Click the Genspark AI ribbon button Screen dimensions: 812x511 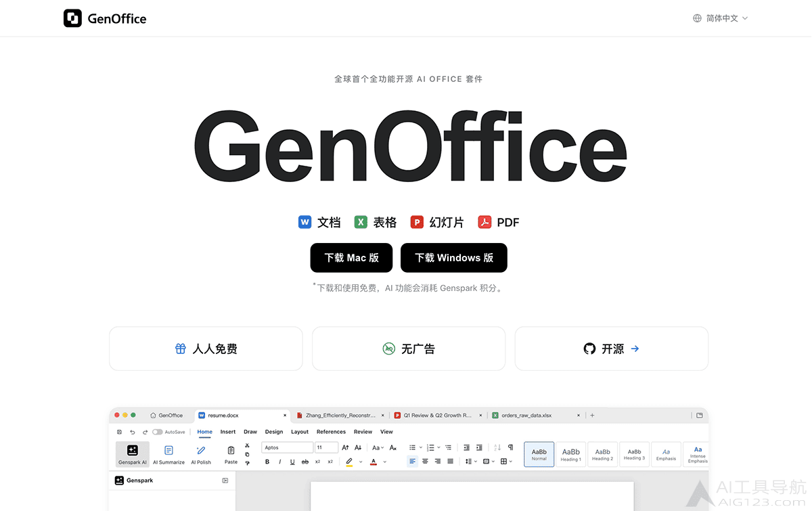[133, 454]
